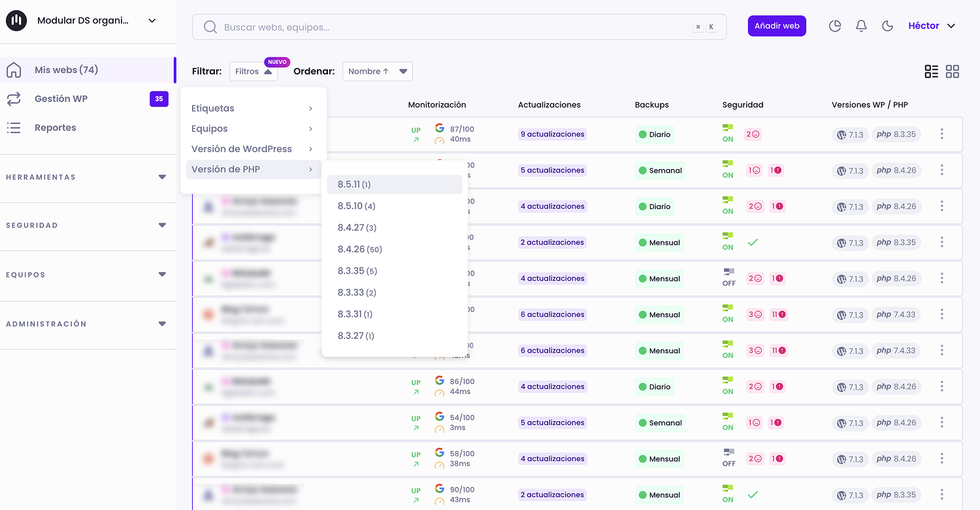The height and width of the screenshot is (510, 980).
Task: Click the list icon beside Reportes
Action: tap(14, 128)
